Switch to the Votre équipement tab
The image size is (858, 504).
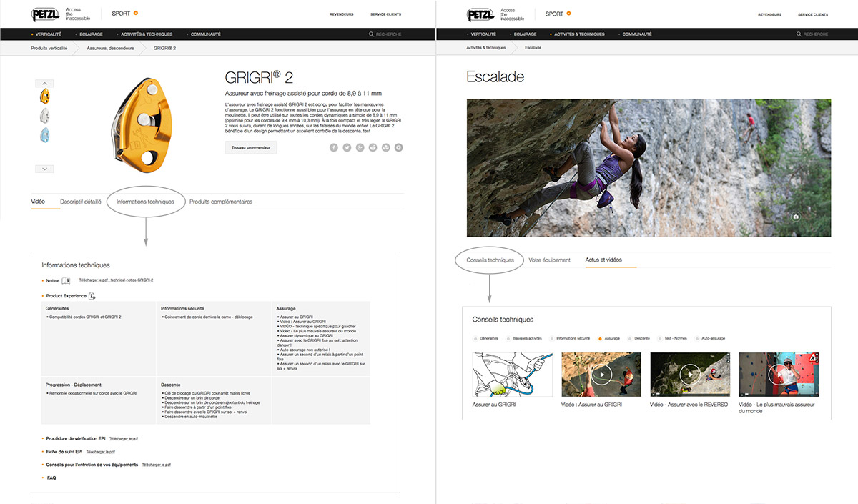(x=550, y=260)
